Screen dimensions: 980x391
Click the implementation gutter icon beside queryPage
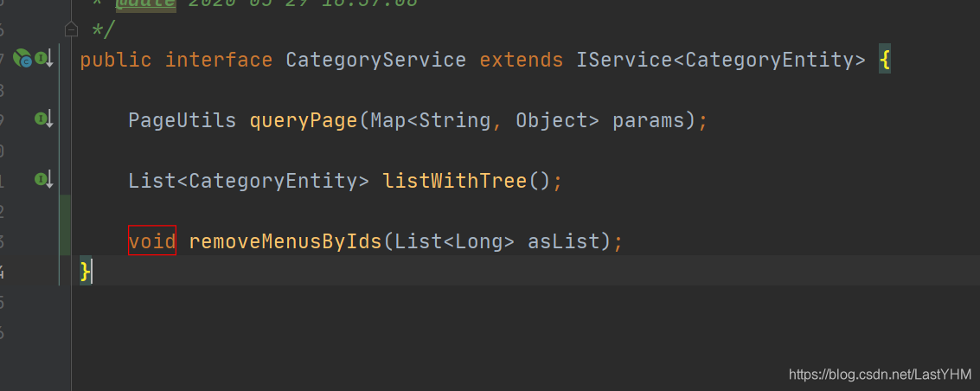[44, 119]
